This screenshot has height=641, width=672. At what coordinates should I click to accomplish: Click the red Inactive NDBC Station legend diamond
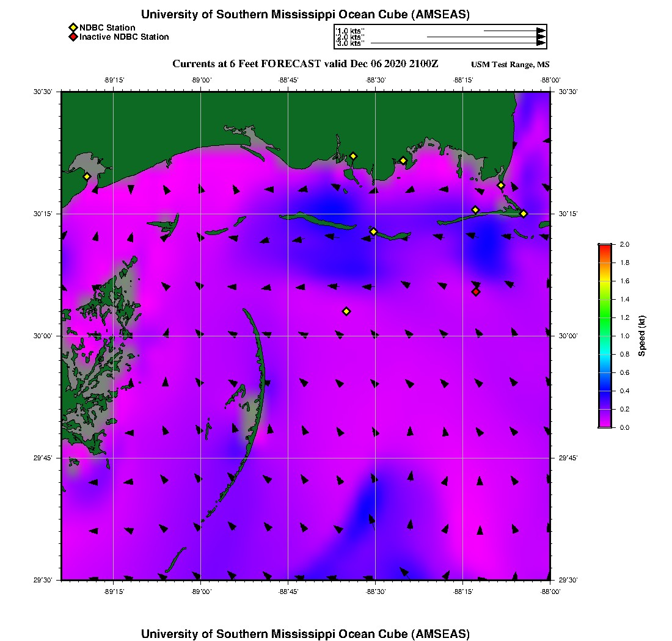[x=73, y=37]
